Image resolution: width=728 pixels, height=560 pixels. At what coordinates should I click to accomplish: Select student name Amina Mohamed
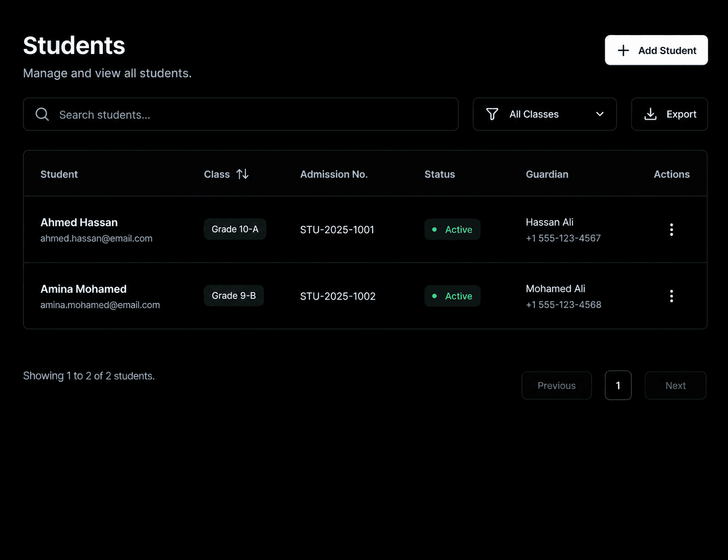click(83, 289)
